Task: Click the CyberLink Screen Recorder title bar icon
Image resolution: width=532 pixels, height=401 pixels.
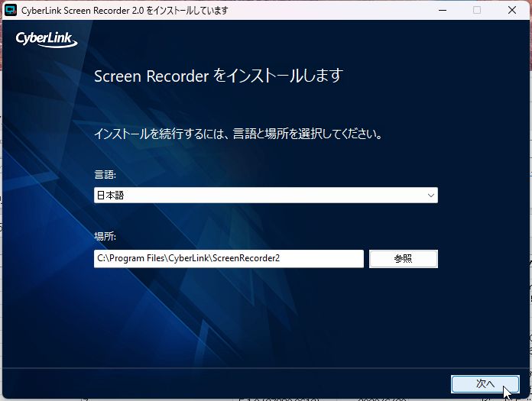Action: [11, 10]
